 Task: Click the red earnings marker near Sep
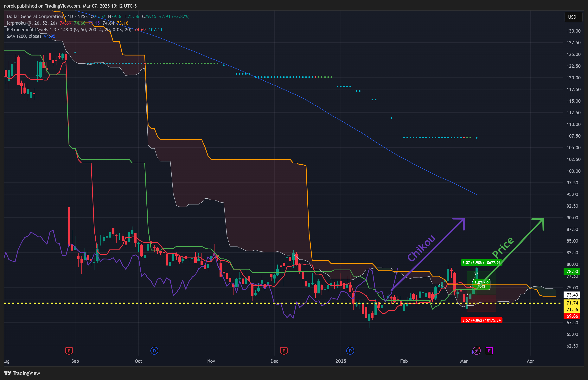tap(69, 351)
